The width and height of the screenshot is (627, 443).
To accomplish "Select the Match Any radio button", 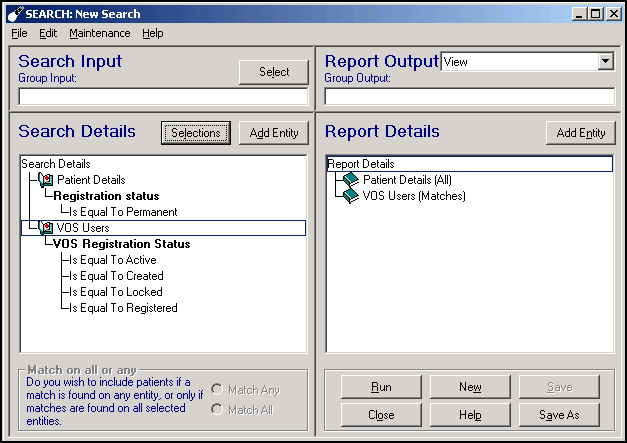I will (217, 389).
